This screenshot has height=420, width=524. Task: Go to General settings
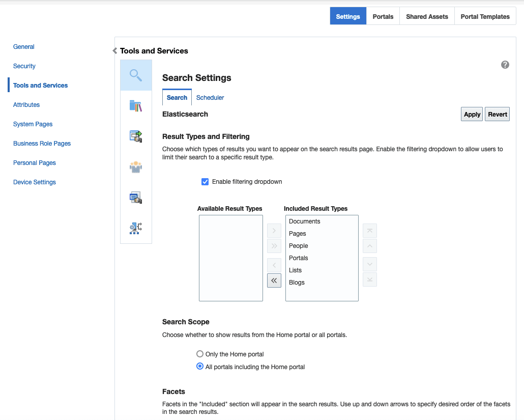point(24,47)
